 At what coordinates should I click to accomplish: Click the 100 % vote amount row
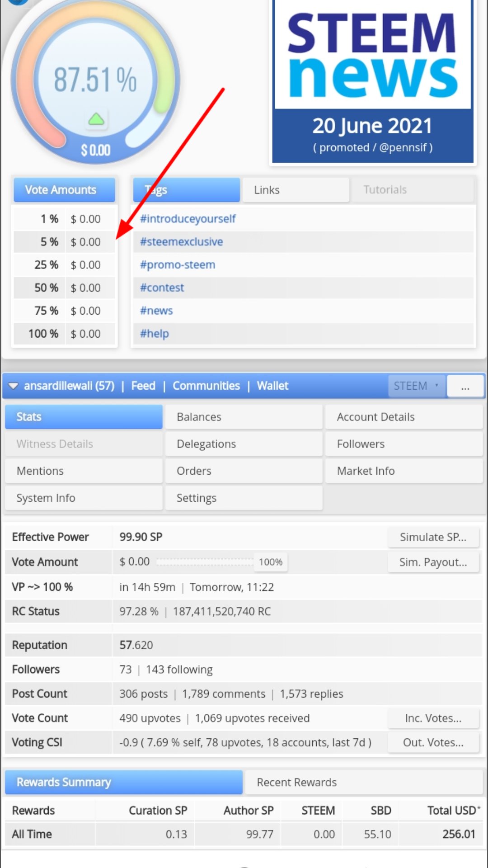[65, 334]
